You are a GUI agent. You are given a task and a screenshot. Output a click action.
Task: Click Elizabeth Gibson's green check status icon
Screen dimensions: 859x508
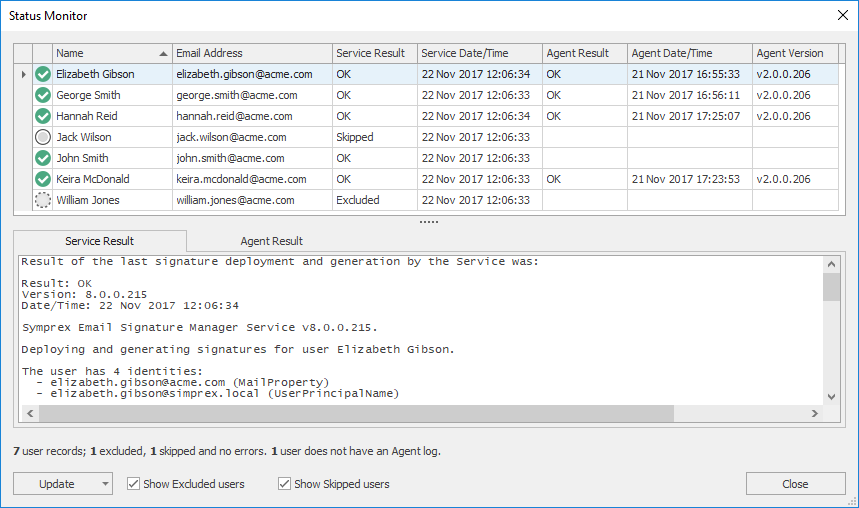42,74
